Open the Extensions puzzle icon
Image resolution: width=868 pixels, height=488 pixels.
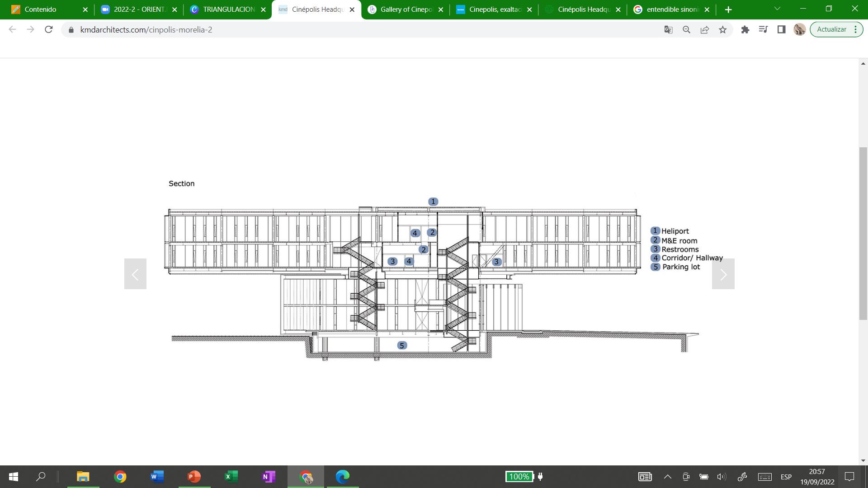pyautogui.click(x=745, y=30)
